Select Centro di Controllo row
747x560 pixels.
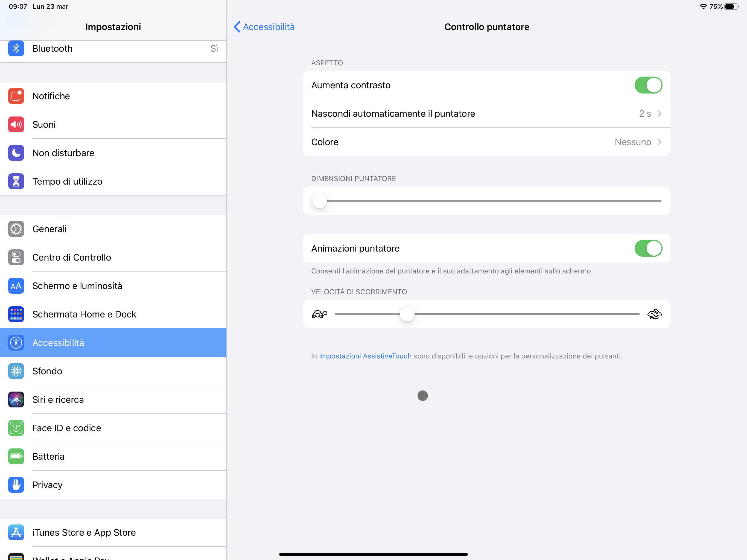pyautogui.click(x=113, y=257)
